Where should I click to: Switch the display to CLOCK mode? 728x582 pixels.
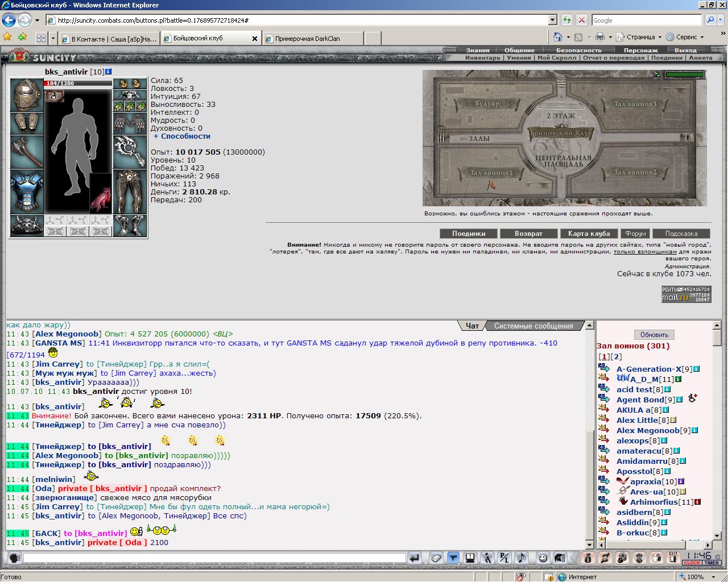coord(692,563)
